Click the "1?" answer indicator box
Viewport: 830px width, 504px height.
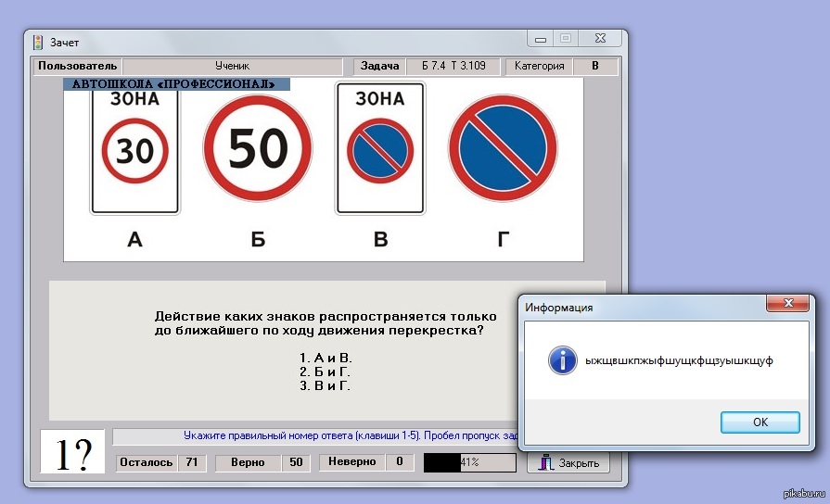pos(73,454)
